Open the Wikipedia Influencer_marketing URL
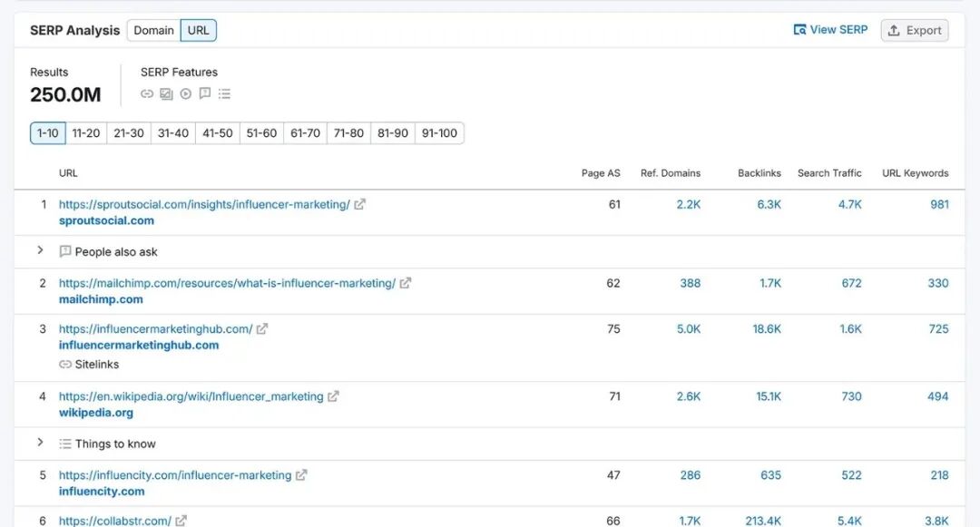This screenshot has width=980, height=527. click(x=191, y=395)
